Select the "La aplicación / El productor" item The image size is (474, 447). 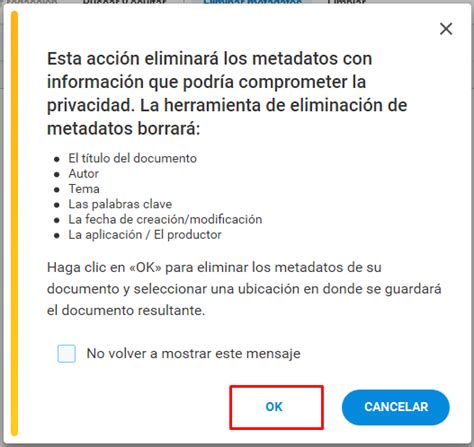click(x=145, y=235)
